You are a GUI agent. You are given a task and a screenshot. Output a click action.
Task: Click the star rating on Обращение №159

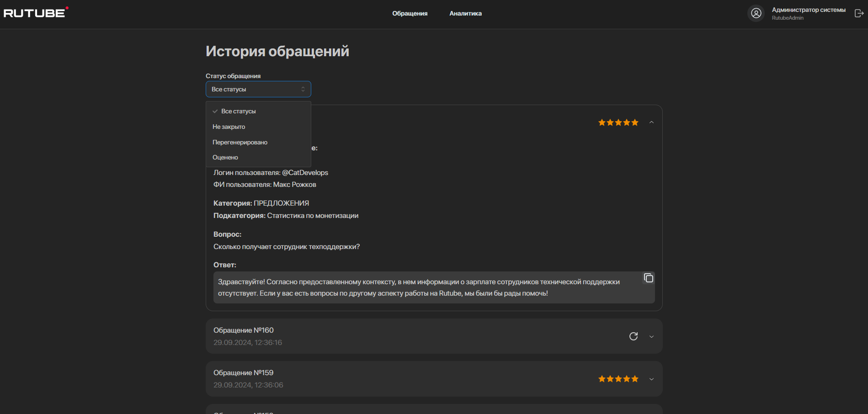pos(618,379)
